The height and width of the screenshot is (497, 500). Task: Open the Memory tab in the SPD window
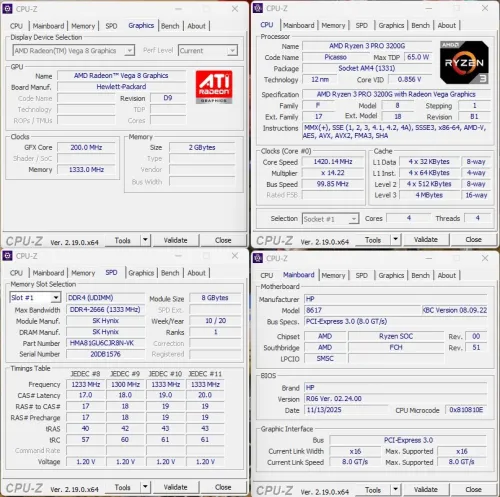click(83, 273)
